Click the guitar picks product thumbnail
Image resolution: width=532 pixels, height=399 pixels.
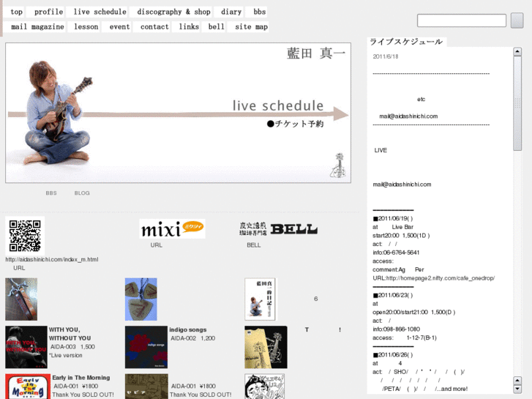pos(141,299)
